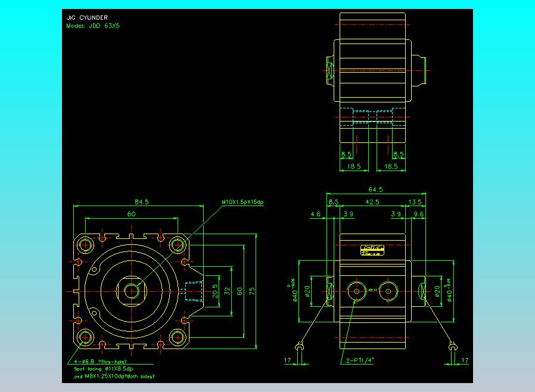The width and height of the screenshot is (535, 392).
Task: Select the 64.5 overall length dimension
Action: tap(375, 189)
